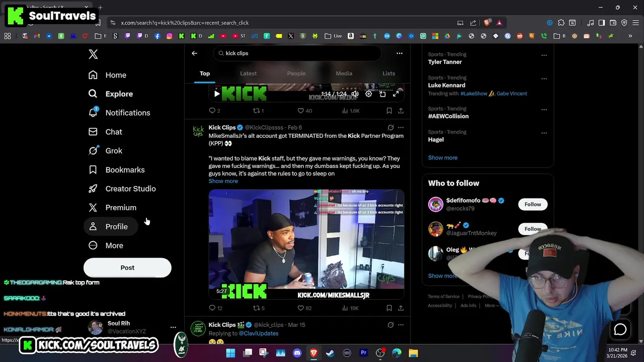Follow the @JaguarTntMonkey account

[533, 229]
